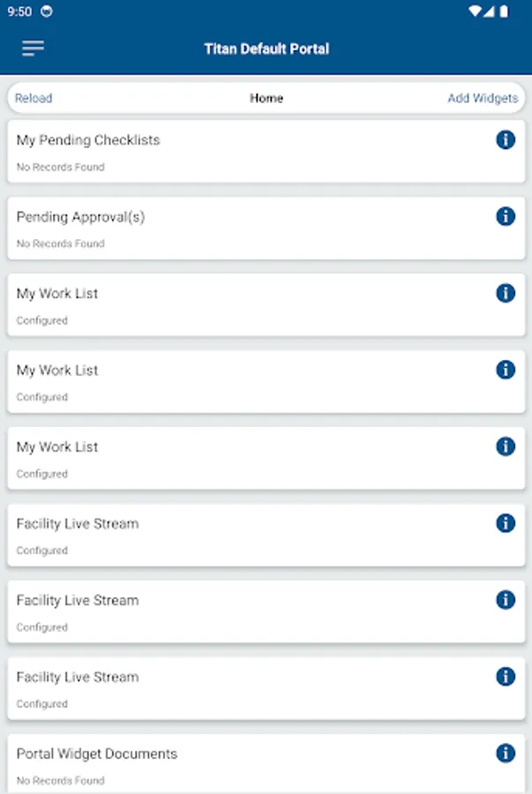Open the first My Work List widget
Screen dimensions: 532x794
[266, 305]
